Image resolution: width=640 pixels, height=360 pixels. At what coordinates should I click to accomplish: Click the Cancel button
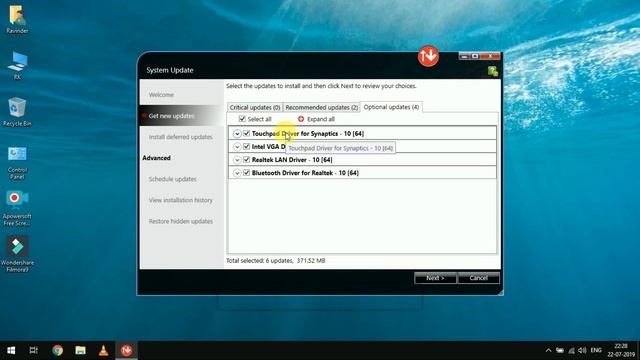click(x=478, y=278)
